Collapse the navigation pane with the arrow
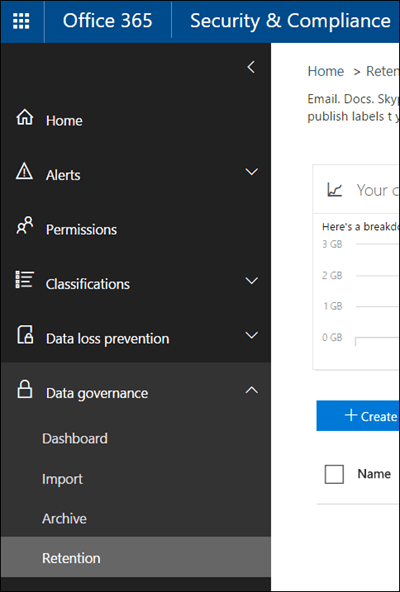The height and width of the screenshot is (592, 400). pyautogui.click(x=251, y=67)
